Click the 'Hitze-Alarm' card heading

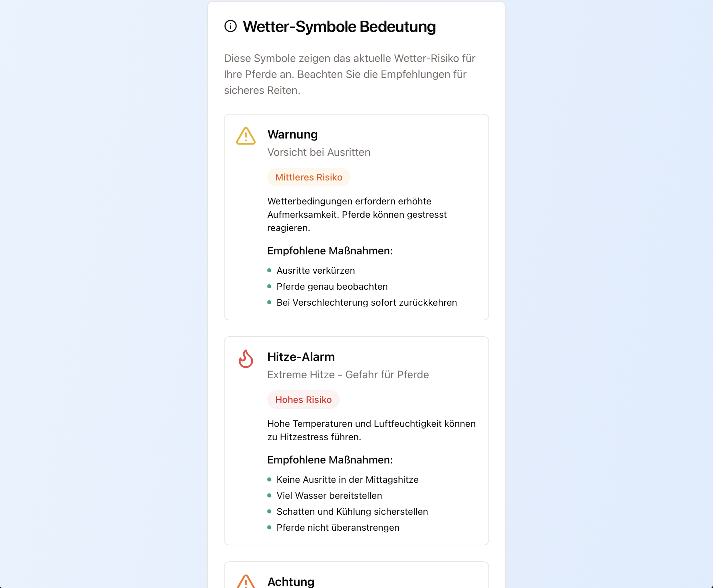click(x=301, y=357)
